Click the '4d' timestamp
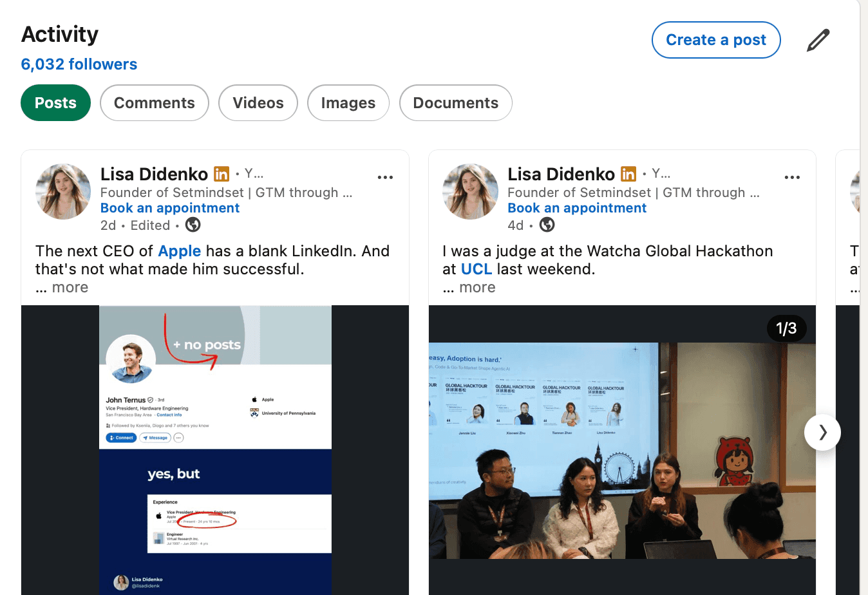This screenshot has height=595, width=868. coord(515,225)
